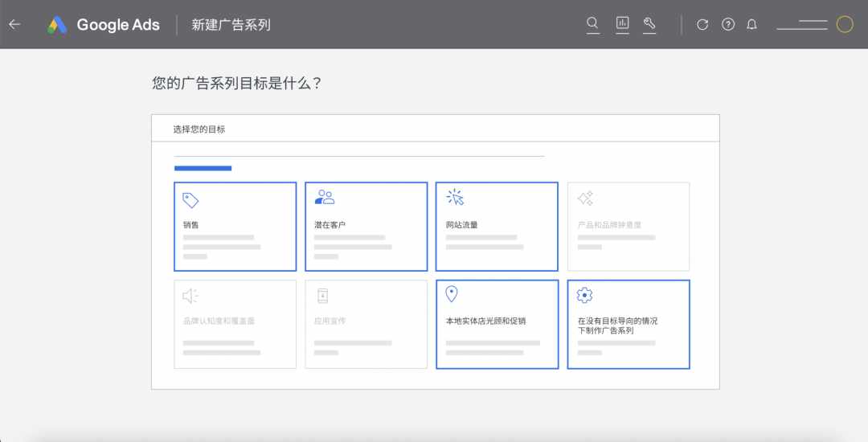
Task: Click the 选择您的目标 section header
Action: click(199, 129)
